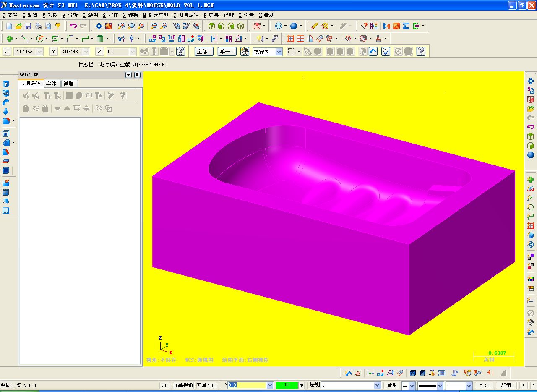Click the pencil delete-entities icon

[x=315, y=26]
